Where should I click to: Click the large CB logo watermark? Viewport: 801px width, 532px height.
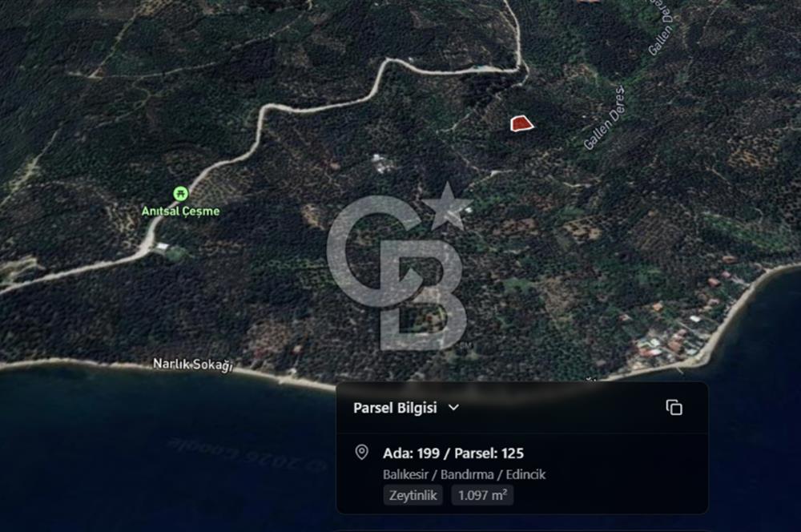(x=399, y=267)
